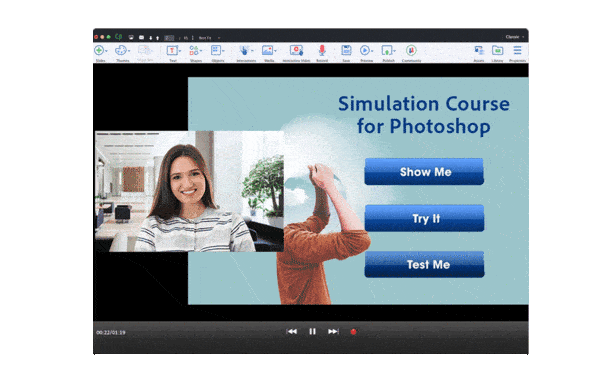Click the Preview play icon
This screenshot has width=600, height=380.
365,50
